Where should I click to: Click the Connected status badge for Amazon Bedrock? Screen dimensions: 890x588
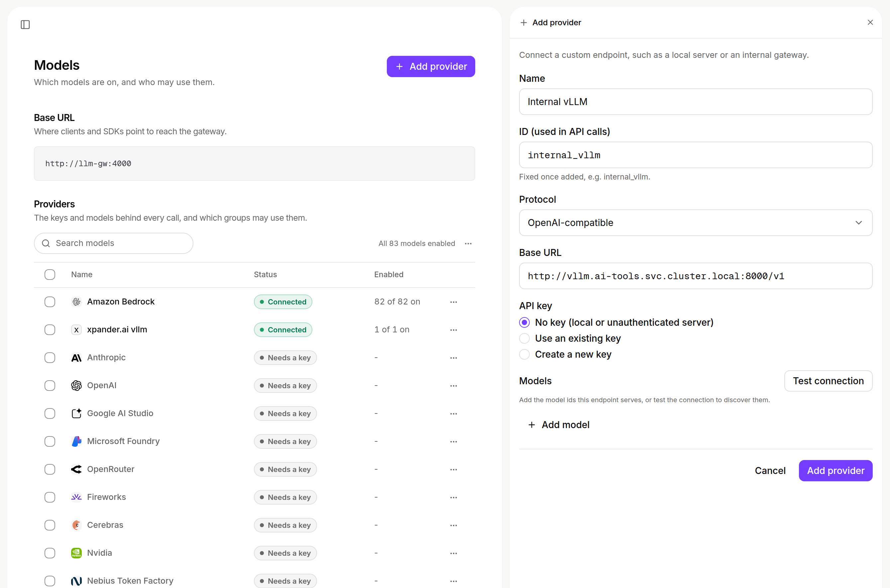[283, 302]
